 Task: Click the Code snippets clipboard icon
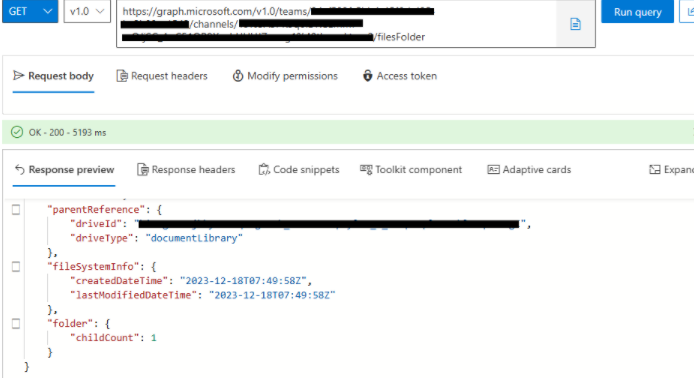(x=264, y=170)
